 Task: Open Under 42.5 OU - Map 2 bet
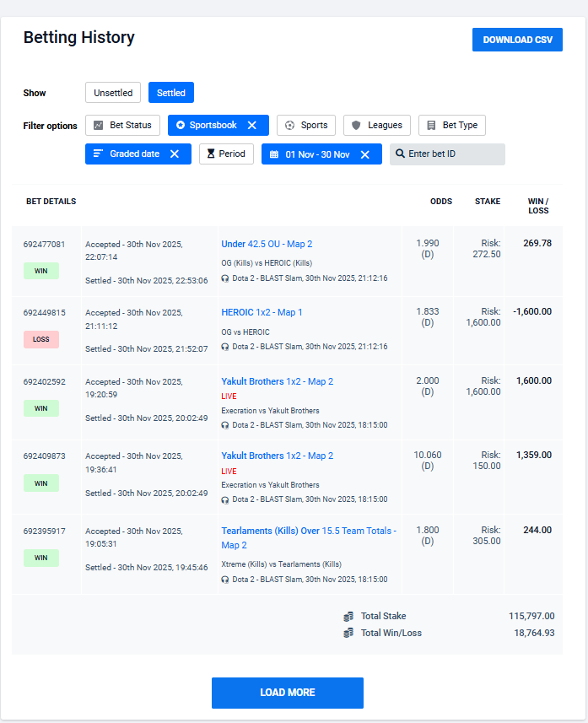(267, 244)
